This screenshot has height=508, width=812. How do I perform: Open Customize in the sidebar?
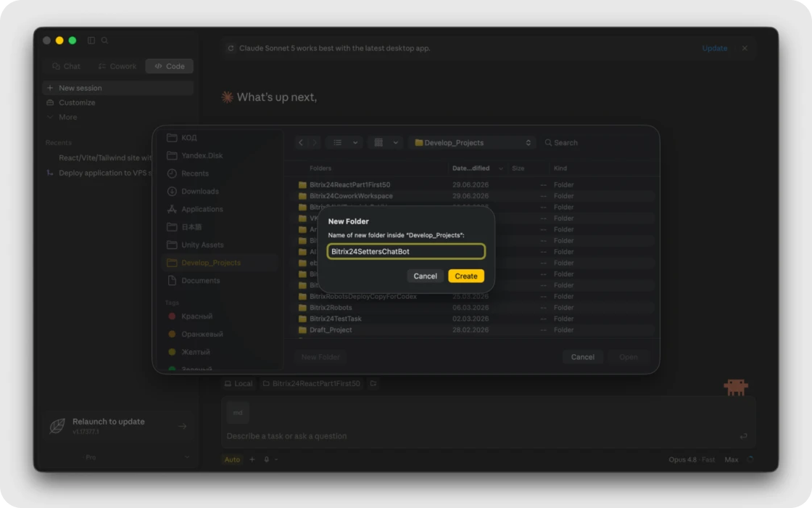coord(117,102)
